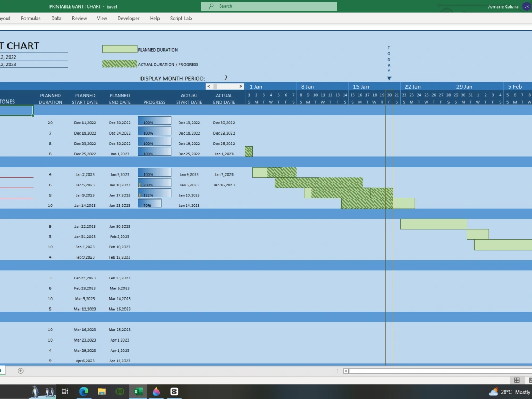Click the right arrow of the timeline scroller
The image size is (532, 399).
(241, 87)
